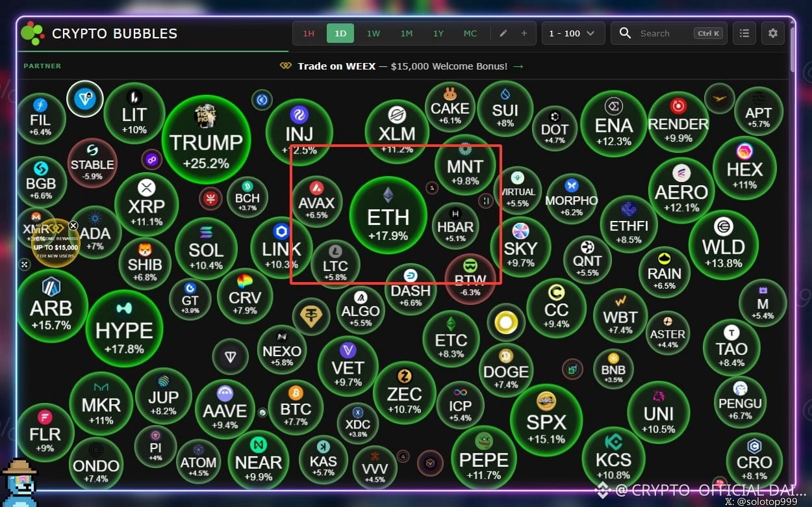Image resolution: width=812 pixels, height=507 pixels.
Task: Open the HEX bubble
Action: [744, 167]
